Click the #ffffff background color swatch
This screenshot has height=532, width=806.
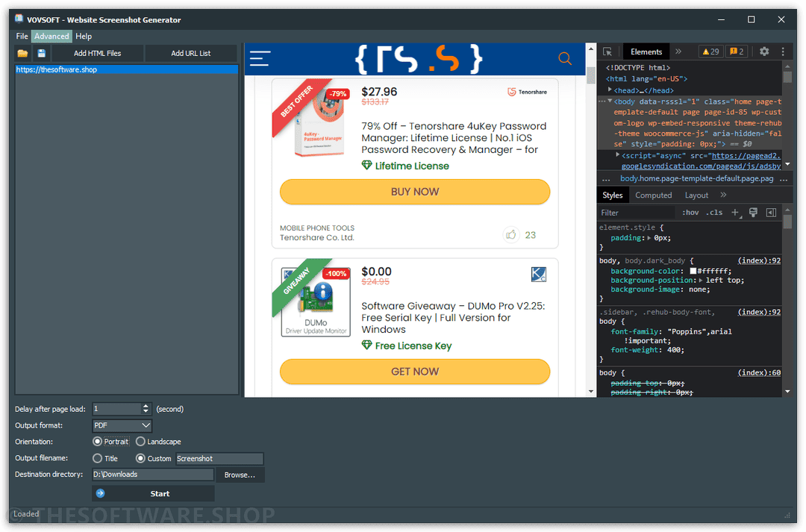pyautogui.click(x=693, y=271)
